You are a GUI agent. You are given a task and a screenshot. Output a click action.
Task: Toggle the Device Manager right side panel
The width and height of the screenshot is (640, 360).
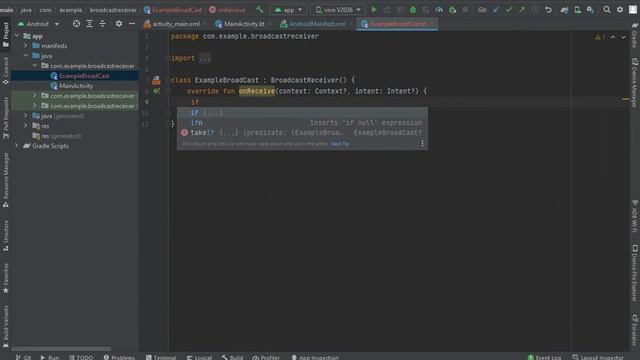[x=635, y=83]
